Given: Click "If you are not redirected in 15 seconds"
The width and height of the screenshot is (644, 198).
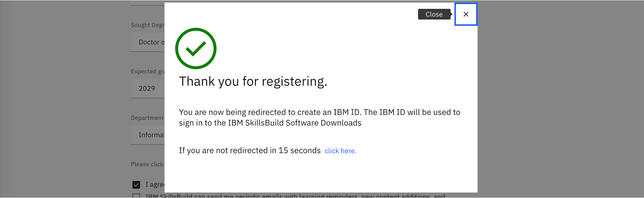Looking at the screenshot, I should (249, 151).
